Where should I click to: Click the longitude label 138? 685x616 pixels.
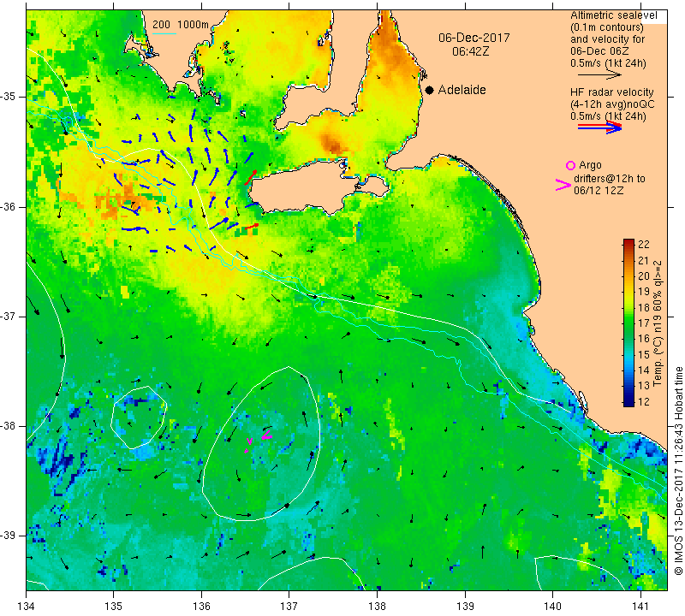(377, 607)
